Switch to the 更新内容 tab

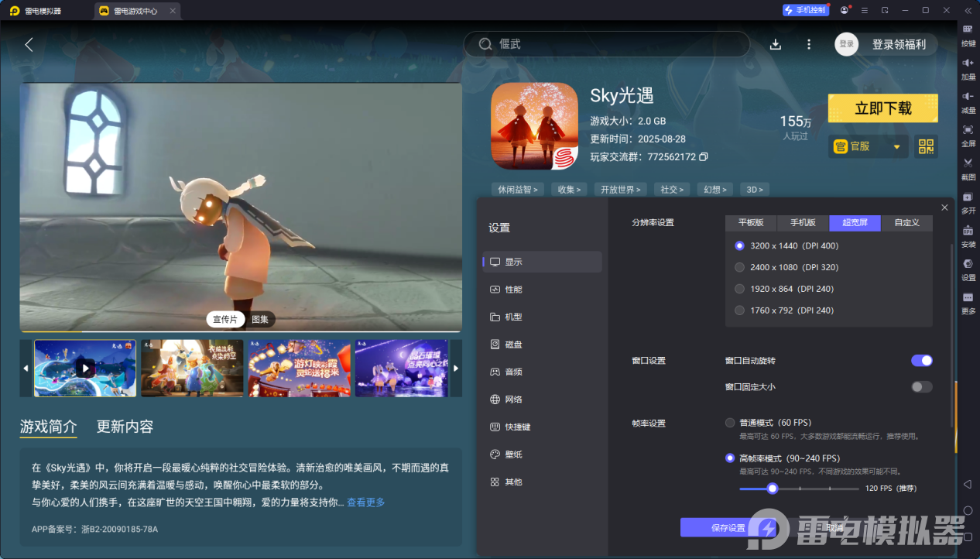[125, 427]
